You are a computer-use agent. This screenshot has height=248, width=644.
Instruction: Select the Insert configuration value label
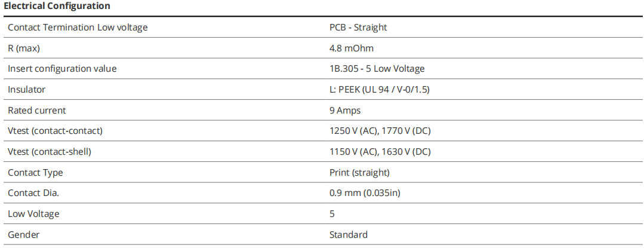[x=62, y=69]
